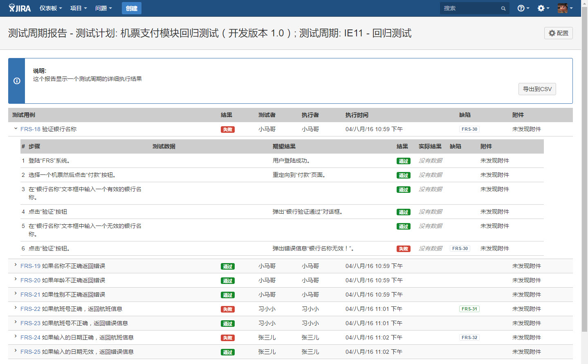Viewport: 588px width, 364px height.
Task: Open the user avatar profile menu
Action: pyautogui.click(x=565, y=8)
